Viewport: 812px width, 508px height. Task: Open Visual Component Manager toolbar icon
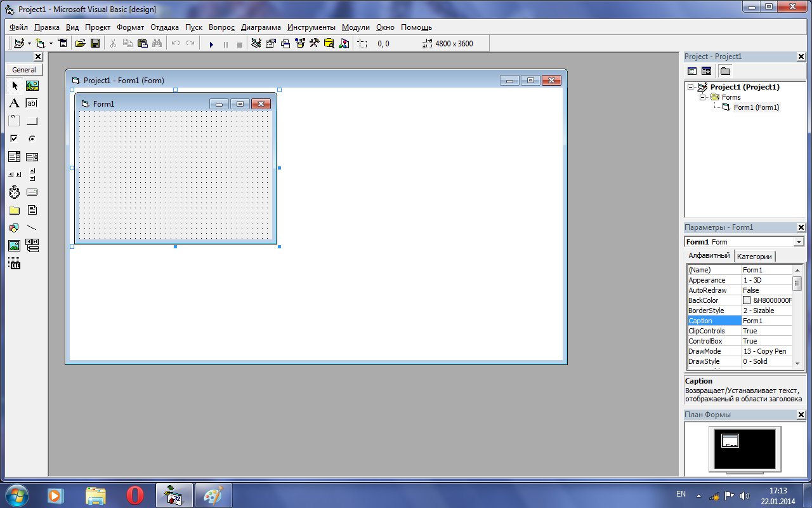(344, 43)
